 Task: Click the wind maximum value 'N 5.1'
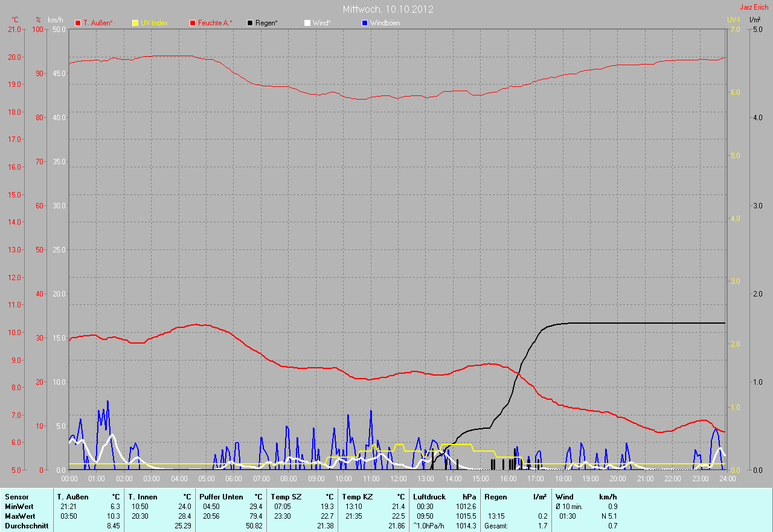click(608, 516)
